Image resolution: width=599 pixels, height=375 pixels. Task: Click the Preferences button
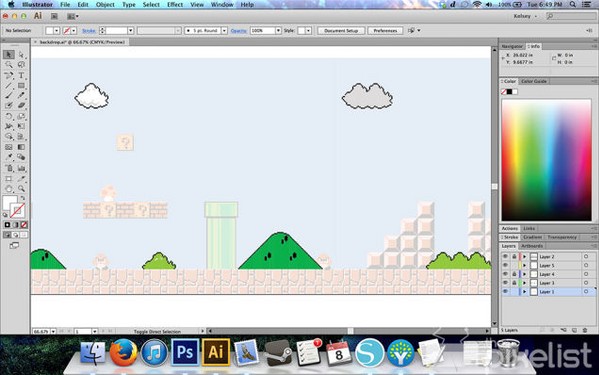pos(385,31)
